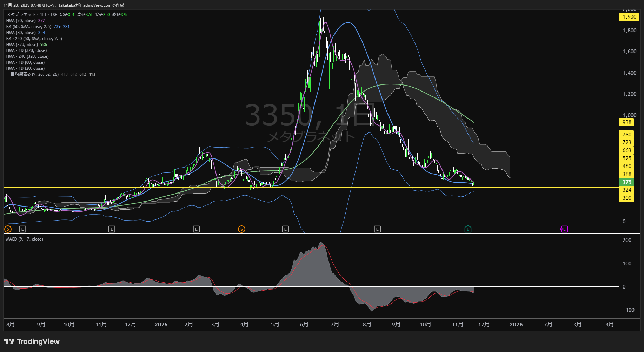Click the 2025 label on time axis
Image resolution: width=644 pixels, height=352 pixels.
[161, 325]
